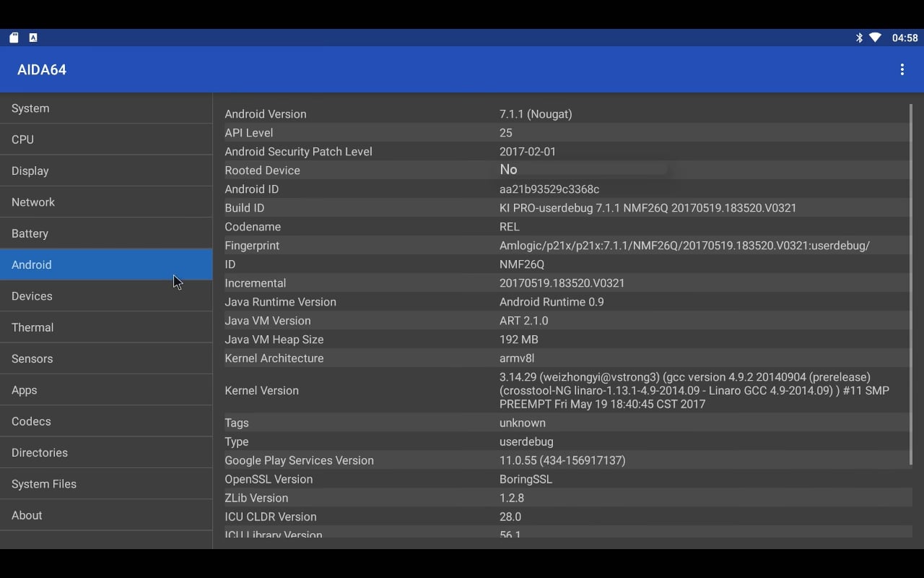The height and width of the screenshot is (578, 924).
Task: Select the Rooted Device label
Action: coord(262,171)
